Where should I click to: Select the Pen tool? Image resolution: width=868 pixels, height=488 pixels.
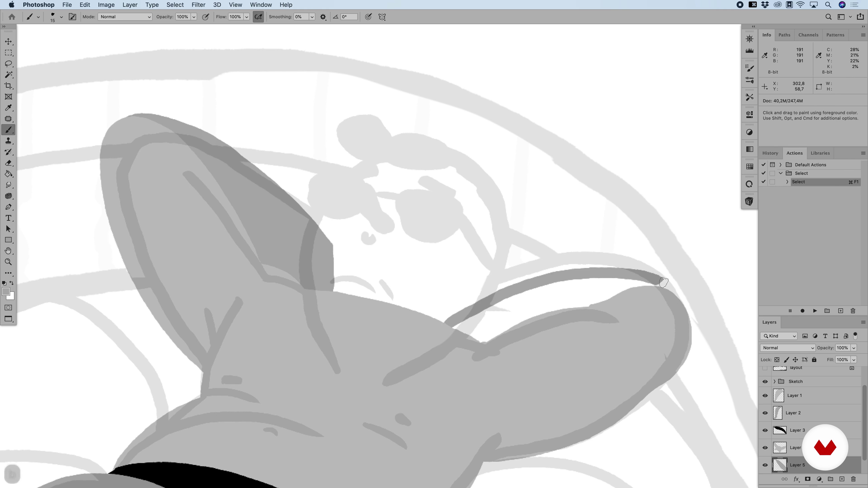pyautogui.click(x=8, y=207)
